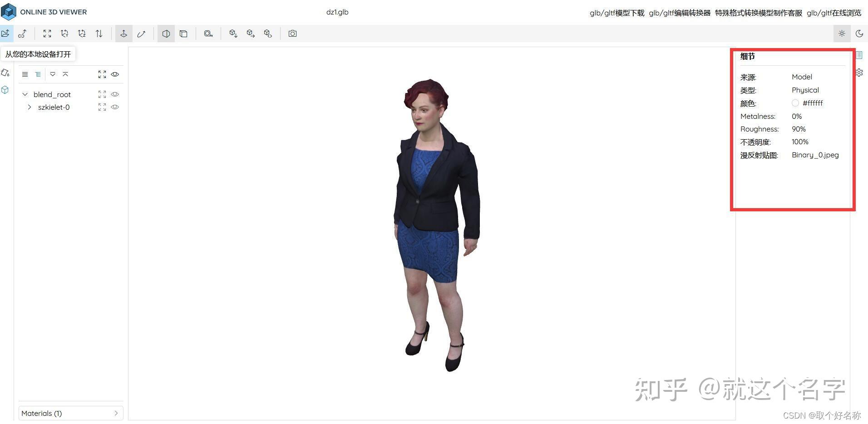Viewport: 868px width, 424px height.
Task: Click the #ffffff color swatch
Action: (x=795, y=103)
